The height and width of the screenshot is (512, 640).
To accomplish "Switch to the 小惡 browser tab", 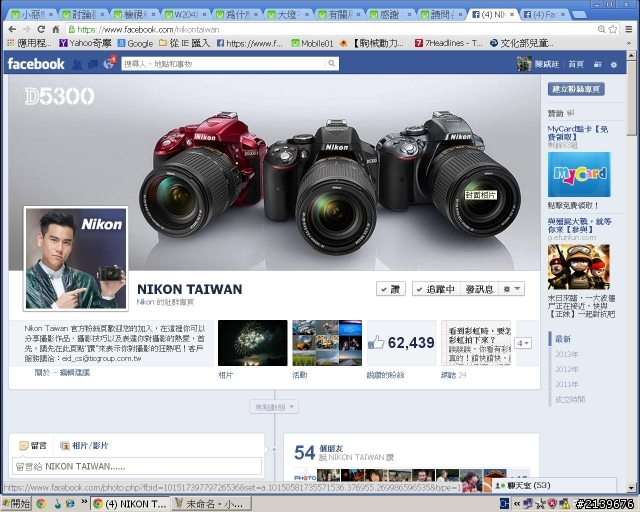I will point(32,15).
